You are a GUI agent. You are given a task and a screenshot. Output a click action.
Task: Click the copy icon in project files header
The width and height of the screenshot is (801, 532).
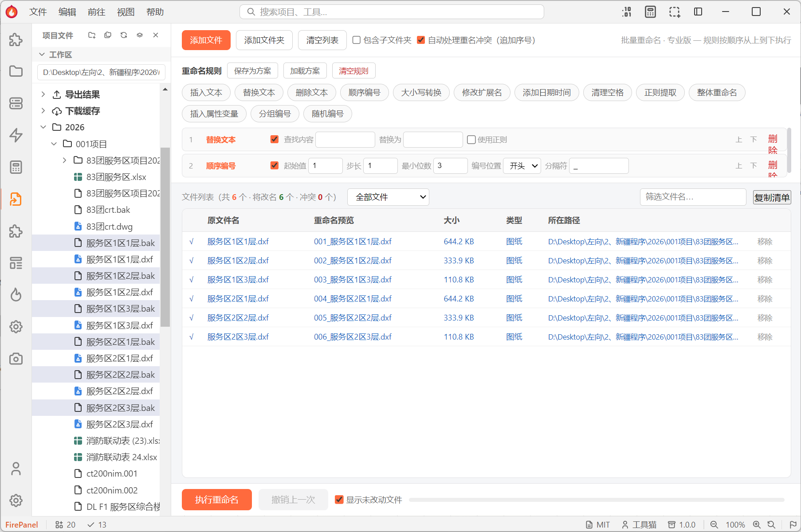[x=108, y=35]
